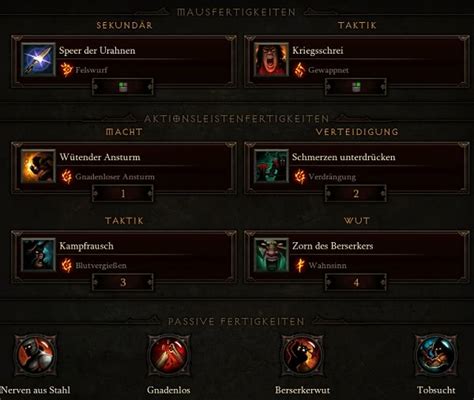The height and width of the screenshot is (400, 474).
Task: Select the Wahnsinn rune symbol
Action: click(299, 266)
